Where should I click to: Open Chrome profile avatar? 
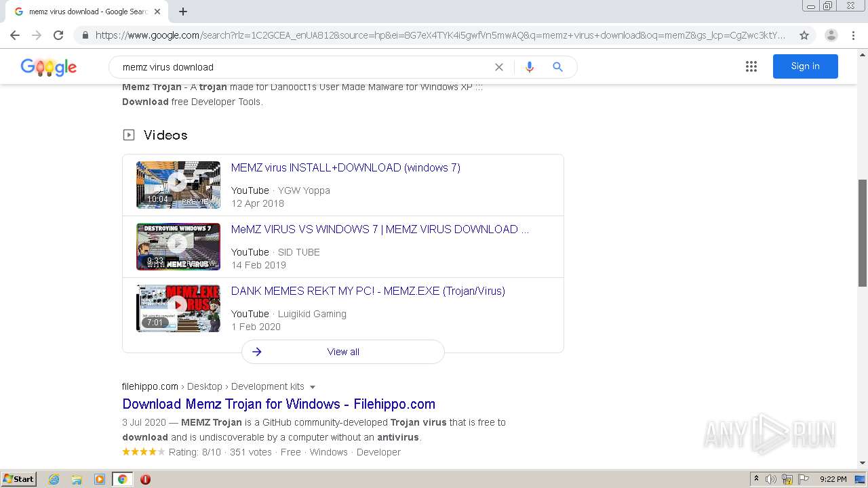831,35
